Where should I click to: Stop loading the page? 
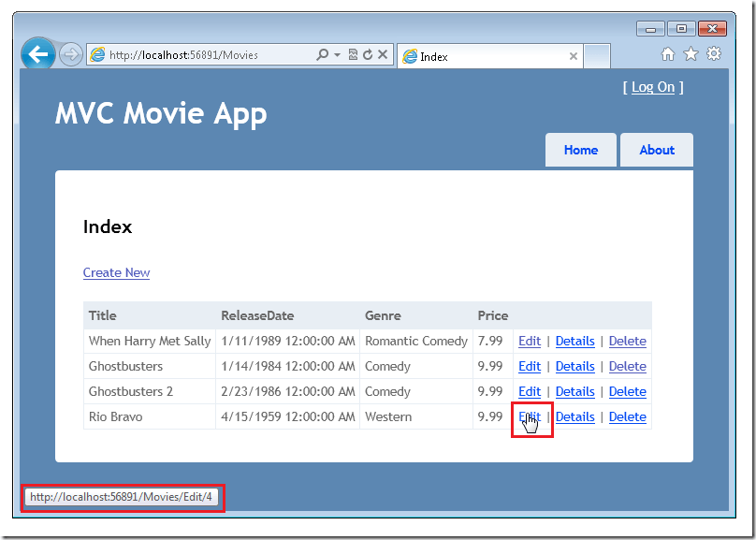pos(384,53)
